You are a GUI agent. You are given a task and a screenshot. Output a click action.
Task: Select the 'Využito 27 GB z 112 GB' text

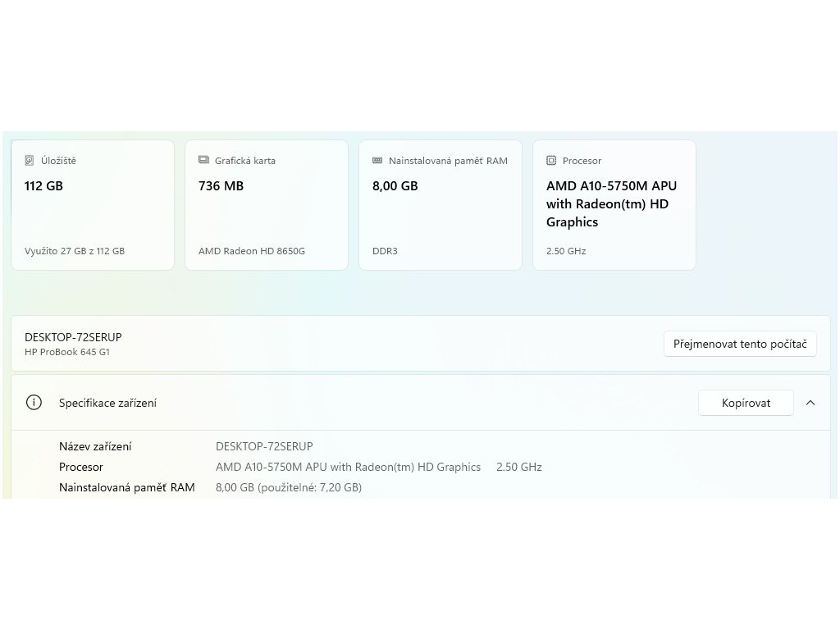(x=75, y=251)
